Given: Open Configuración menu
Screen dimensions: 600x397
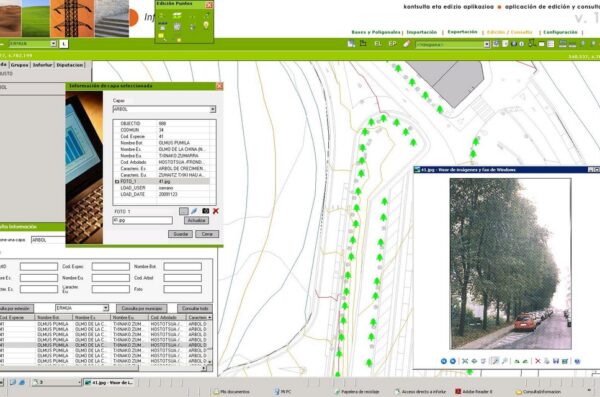Looking at the screenshot, I should pyautogui.click(x=560, y=32).
